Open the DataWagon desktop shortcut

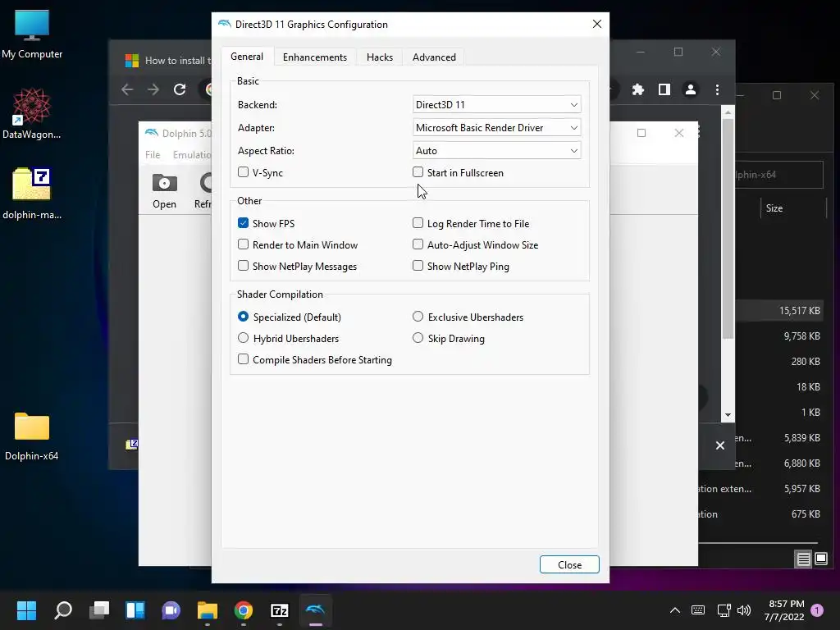tap(32, 113)
